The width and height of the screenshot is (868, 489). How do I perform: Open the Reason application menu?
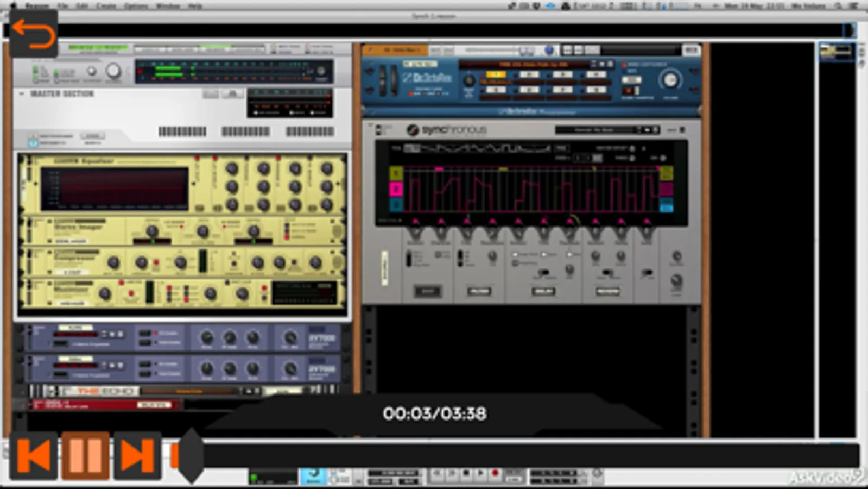(x=37, y=6)
